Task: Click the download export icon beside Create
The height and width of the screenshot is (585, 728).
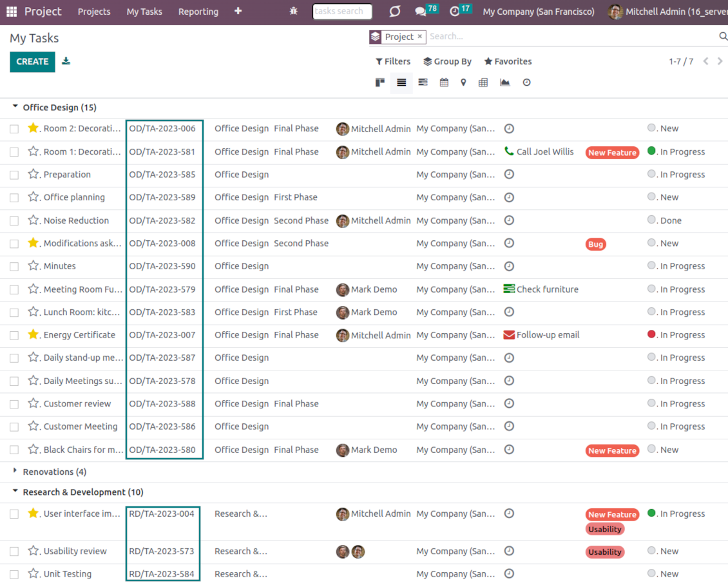Action: click(66, 61)
